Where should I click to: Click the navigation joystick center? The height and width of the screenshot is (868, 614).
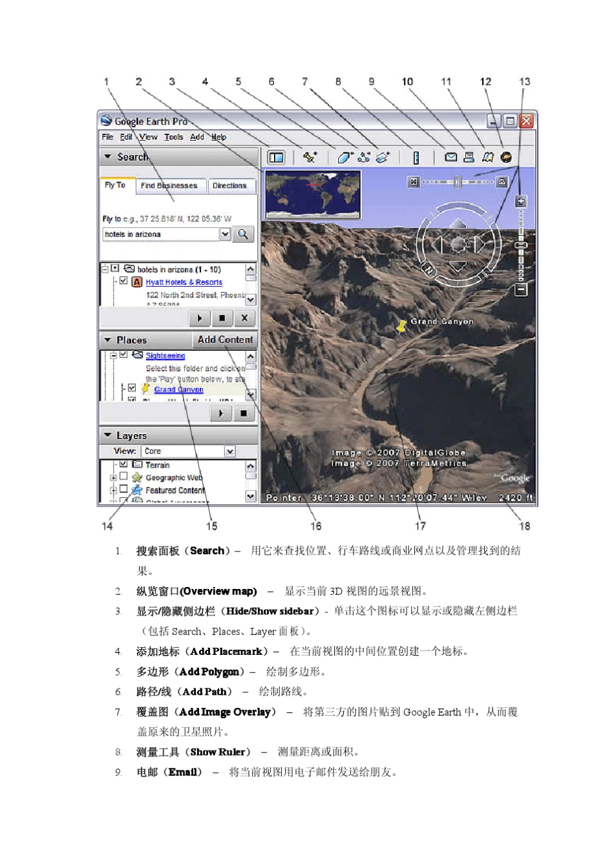pos(458,244)
